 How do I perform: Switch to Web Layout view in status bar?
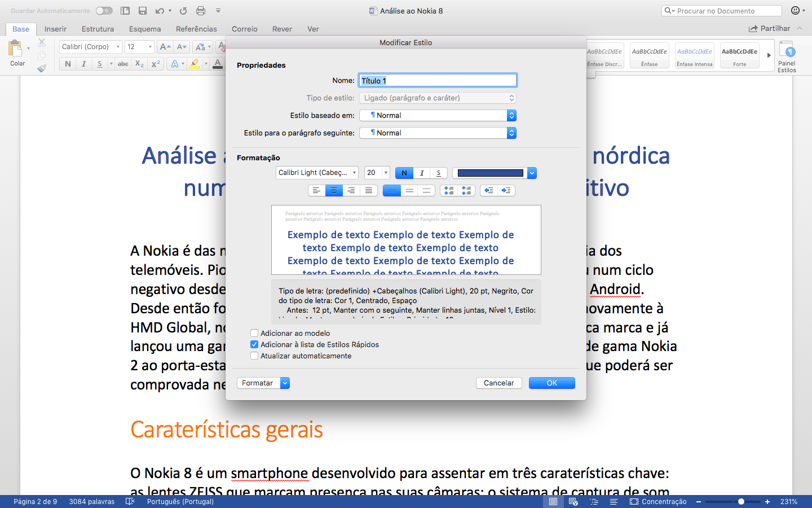[573, 501]
